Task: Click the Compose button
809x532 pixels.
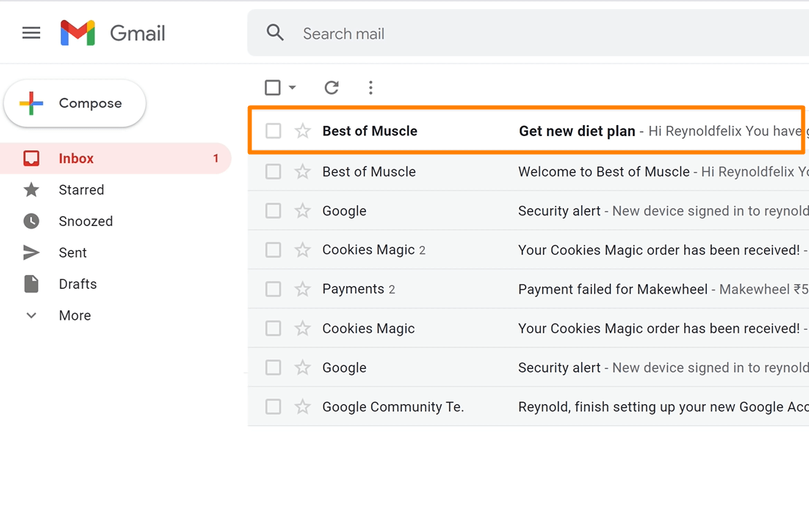Action: pos(75,102)
